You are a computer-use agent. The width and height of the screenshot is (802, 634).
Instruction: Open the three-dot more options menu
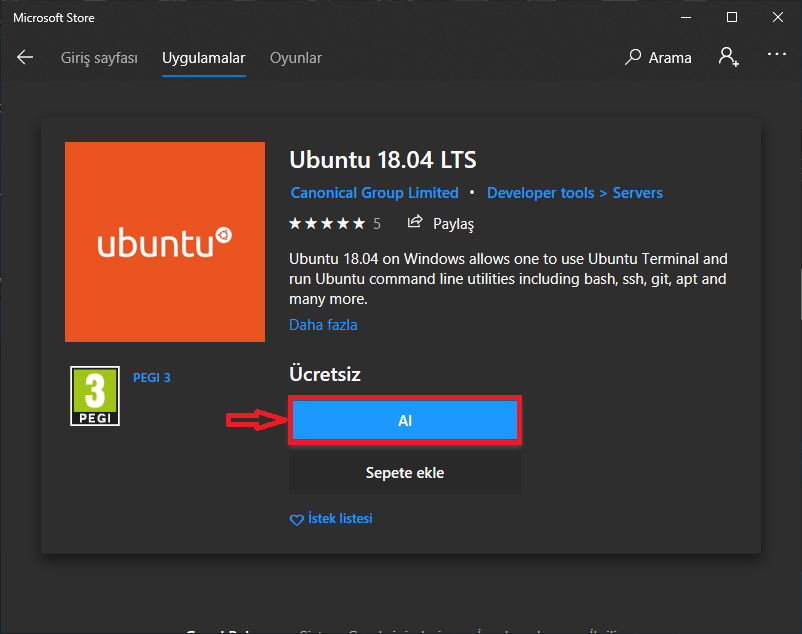777,56
